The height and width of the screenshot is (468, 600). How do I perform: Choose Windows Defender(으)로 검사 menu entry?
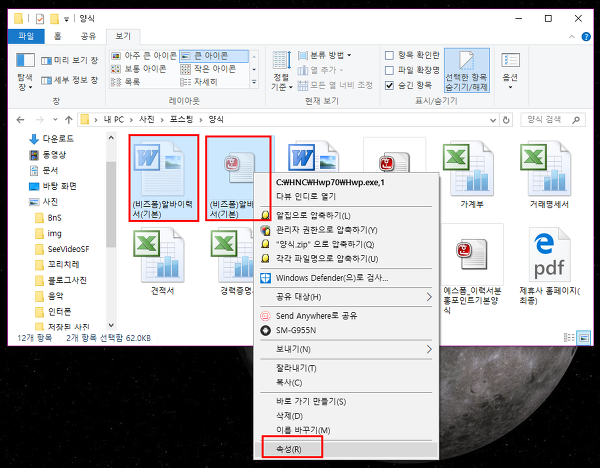[346, 278]
